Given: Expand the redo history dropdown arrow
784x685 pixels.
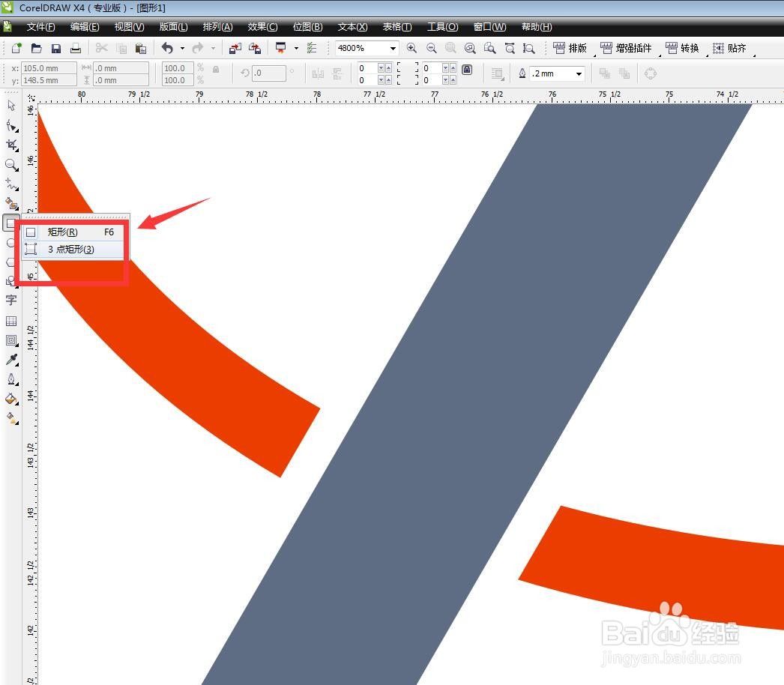Looking at the screenshot, I should pos(213,48).
